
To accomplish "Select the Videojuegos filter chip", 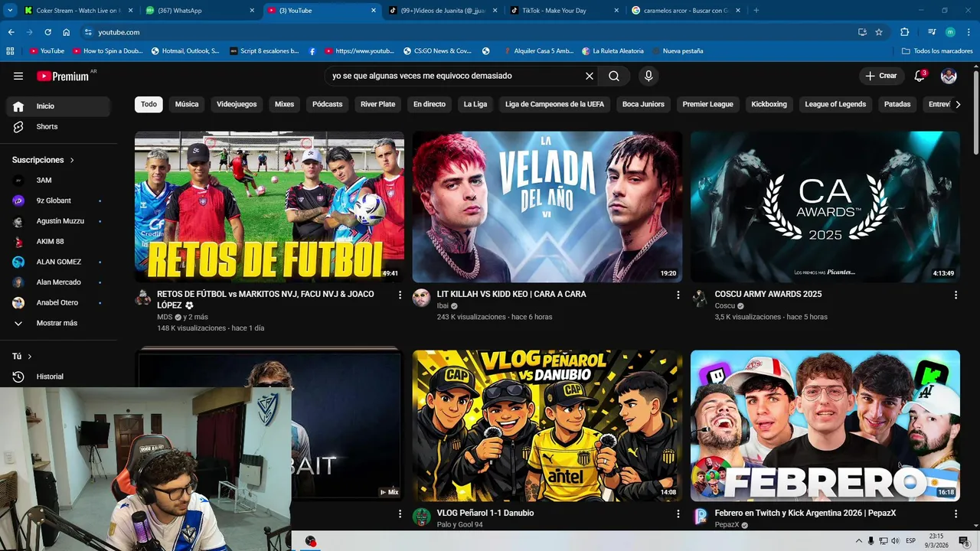I will [x=237, y=104].
